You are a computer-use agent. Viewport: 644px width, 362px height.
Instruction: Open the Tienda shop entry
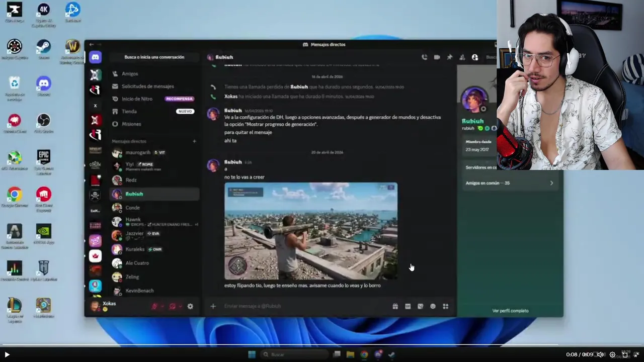(154, 112)
